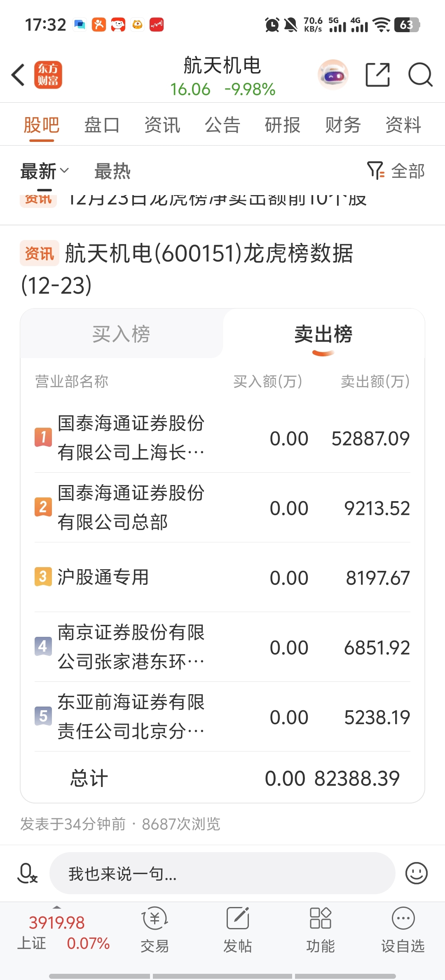Select the 最热 sorting option
Image resolution: width=445 pixels, height=980 pixels.
112,171
